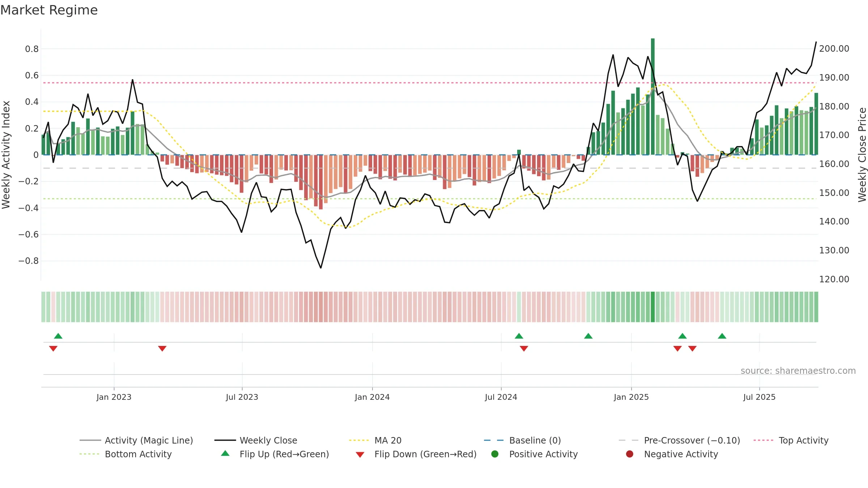Toggle the Pre-Crossover (−0.10) legend entry
This screenshot has height=488, width=868.
[x=680, y=440]
